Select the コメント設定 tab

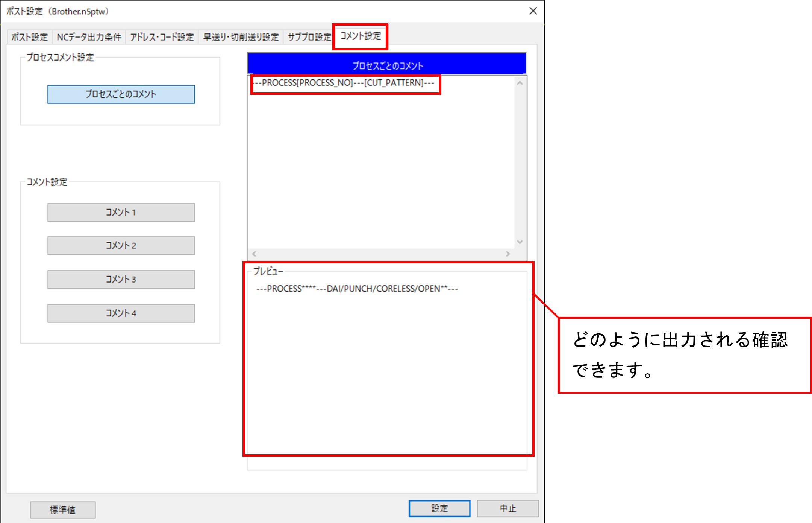(361, 36)
